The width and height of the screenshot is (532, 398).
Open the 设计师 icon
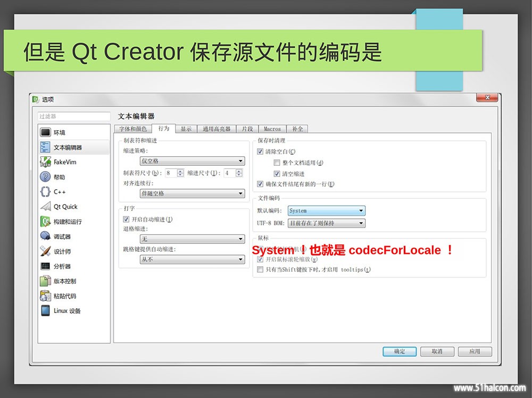pyautogui.click(x=45, y=251)
